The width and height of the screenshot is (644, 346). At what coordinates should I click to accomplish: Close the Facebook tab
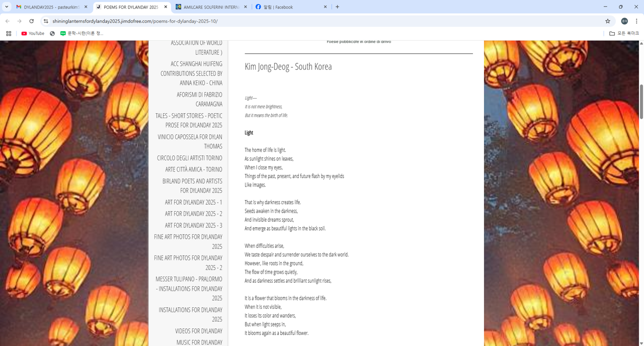pyautogui.click(x=325, y=7)
